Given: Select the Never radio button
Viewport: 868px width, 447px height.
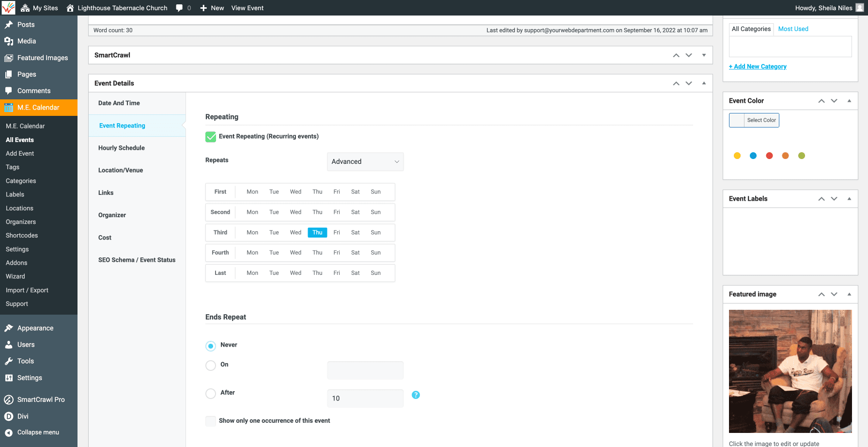Looking at the screenshot, I should click(x=211, y=346).
